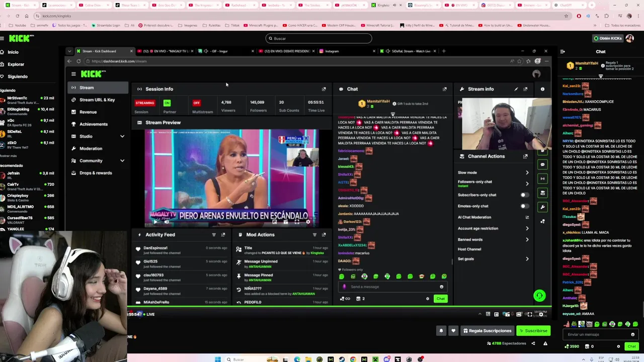The image size is (644, 362).
Task: Open player settings gear icon
Action: point(541,314)
